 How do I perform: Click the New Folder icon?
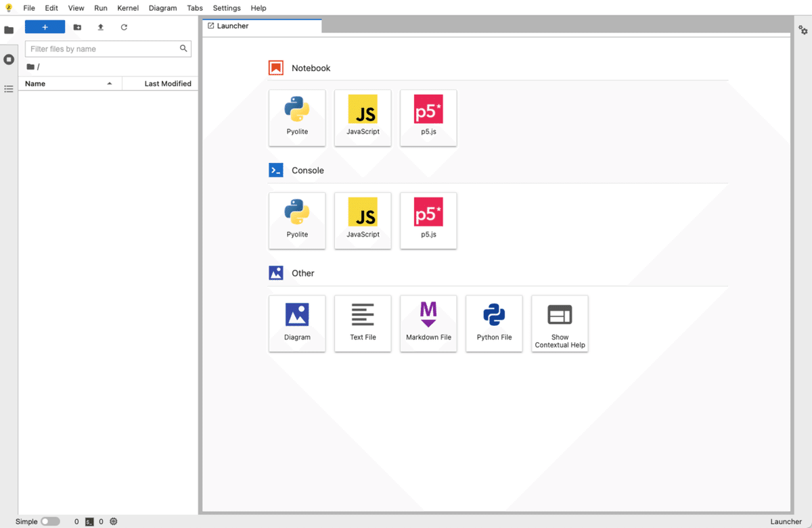coord(77,27)
